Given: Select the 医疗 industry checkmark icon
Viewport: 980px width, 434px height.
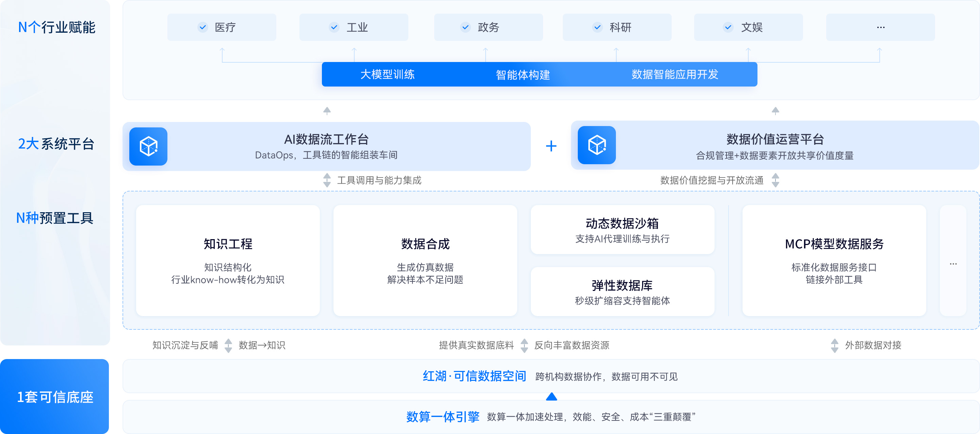Looking at the screenshot, I should (203, 27).
